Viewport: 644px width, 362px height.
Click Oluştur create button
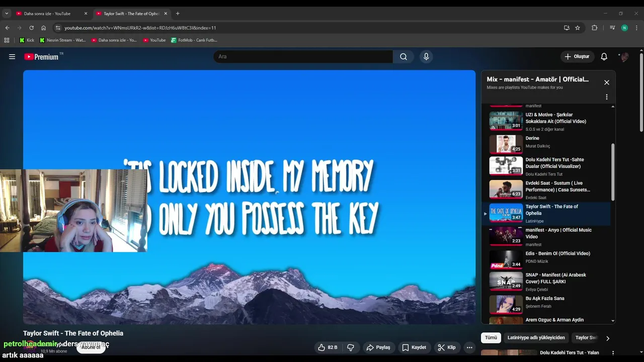click(x=578, y=57)
